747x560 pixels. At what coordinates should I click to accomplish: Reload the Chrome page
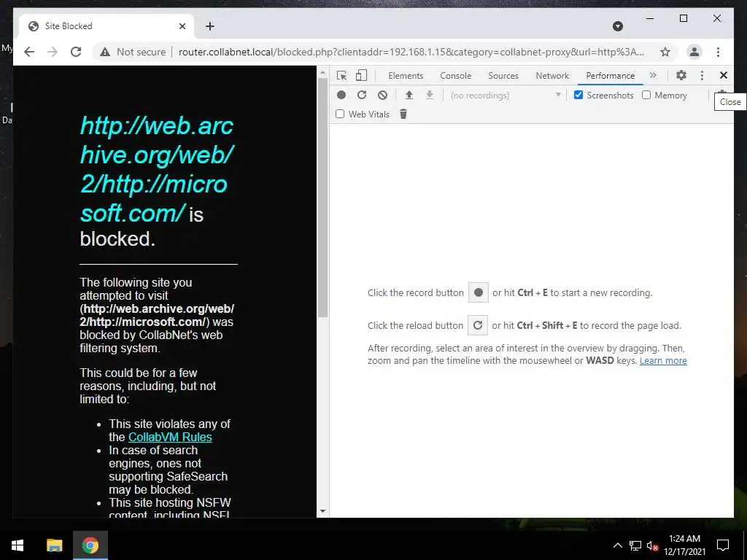coord(76,52)
